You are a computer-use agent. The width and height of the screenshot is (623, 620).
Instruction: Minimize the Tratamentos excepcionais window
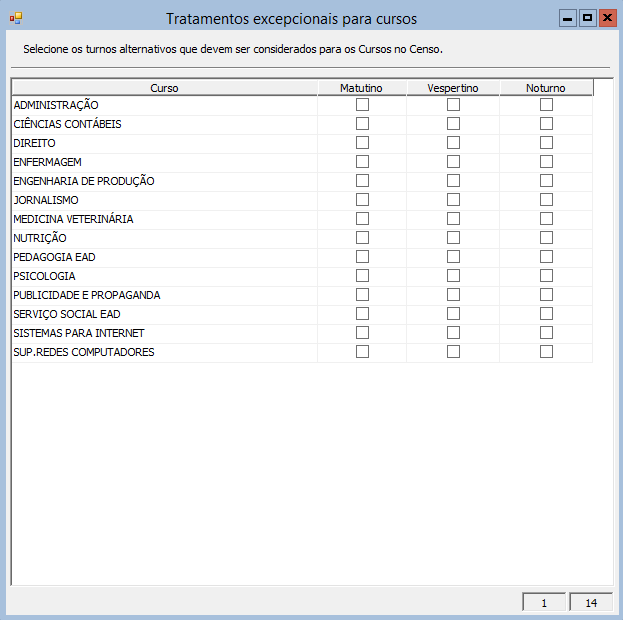[568, 18]
